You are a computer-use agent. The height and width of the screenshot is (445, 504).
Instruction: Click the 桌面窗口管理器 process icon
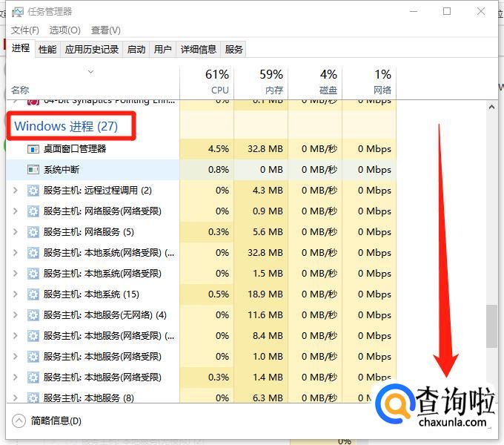pyautogui.click(x=33, y=149)
